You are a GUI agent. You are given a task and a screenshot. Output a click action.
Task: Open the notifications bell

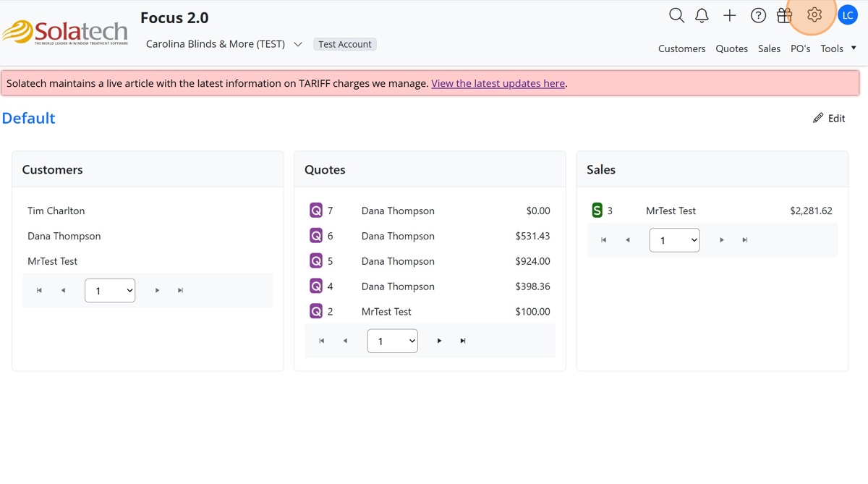[702, 15]
